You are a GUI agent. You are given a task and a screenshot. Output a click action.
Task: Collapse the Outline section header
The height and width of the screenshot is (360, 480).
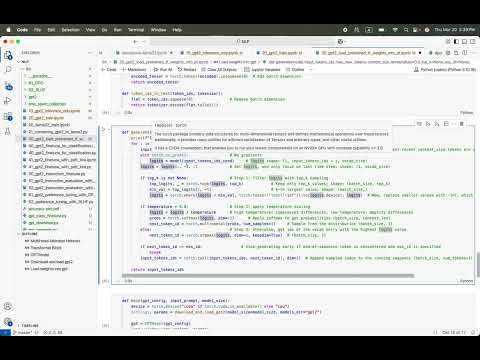pyautogui.click(x=57, y=234)
